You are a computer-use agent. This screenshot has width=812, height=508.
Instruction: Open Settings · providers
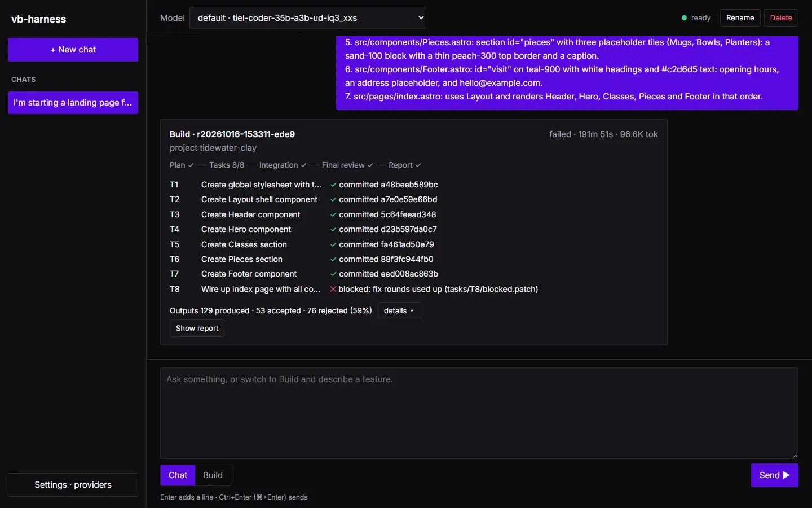(x=73, y=485)
